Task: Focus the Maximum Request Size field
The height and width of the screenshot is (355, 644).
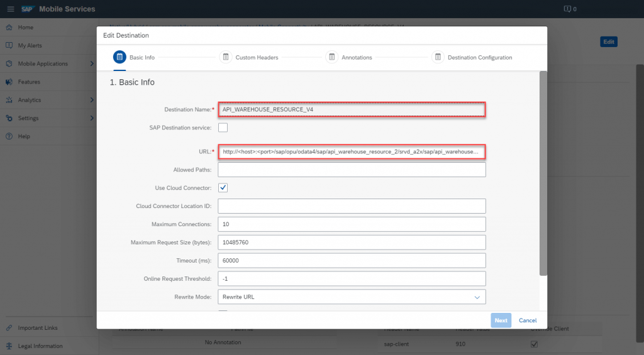Action: pos(352,243)
